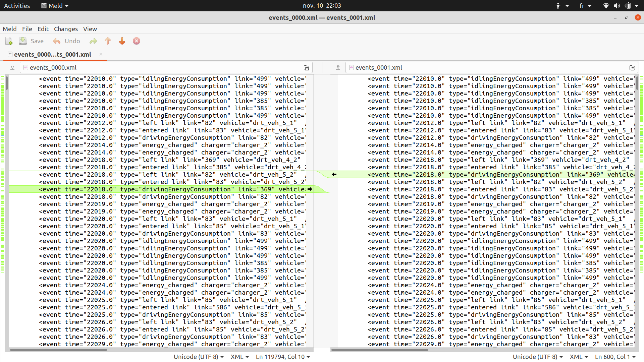Click the red stop comparison icon
Screen dimensions: 644x362
(x=136, y=41)
